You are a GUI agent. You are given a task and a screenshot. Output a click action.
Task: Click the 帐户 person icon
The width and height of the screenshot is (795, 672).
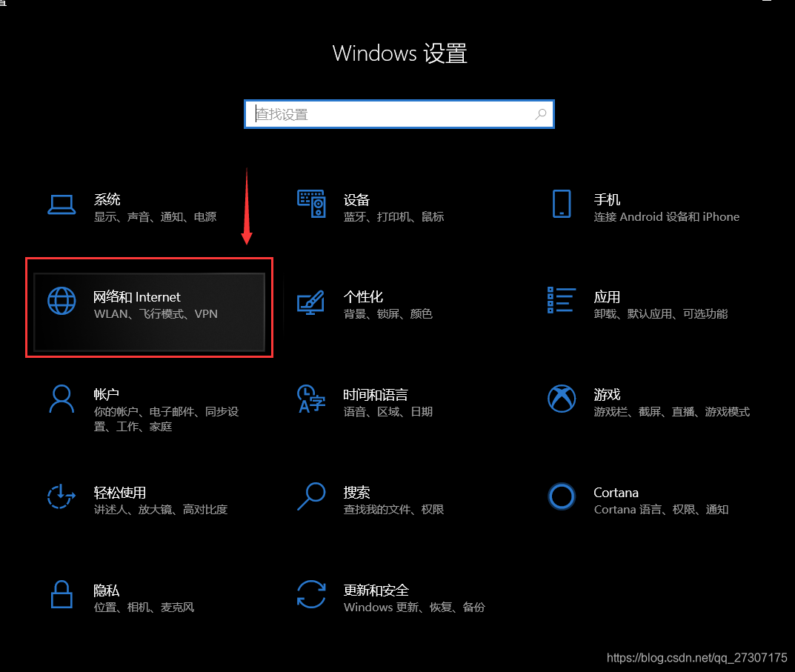click(61, 399)
